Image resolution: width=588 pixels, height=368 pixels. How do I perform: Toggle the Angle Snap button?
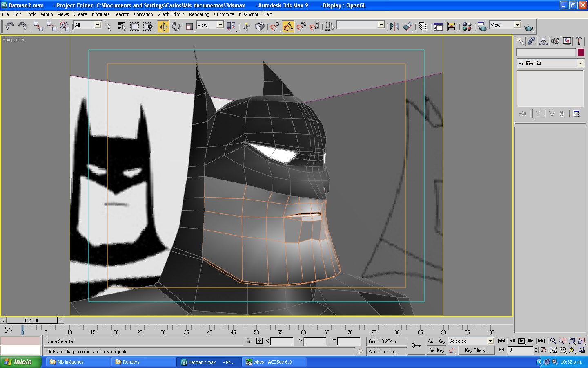[x=288, y=27]
